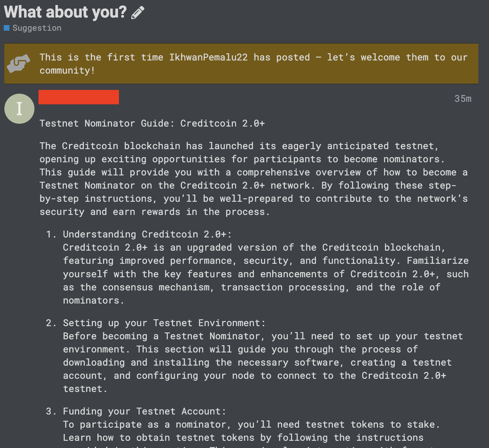489x448 pixels.
Task: Select 'Setting up your Testnet Environment:' heading
Action: pyautogui.click(x=164, y=323)
